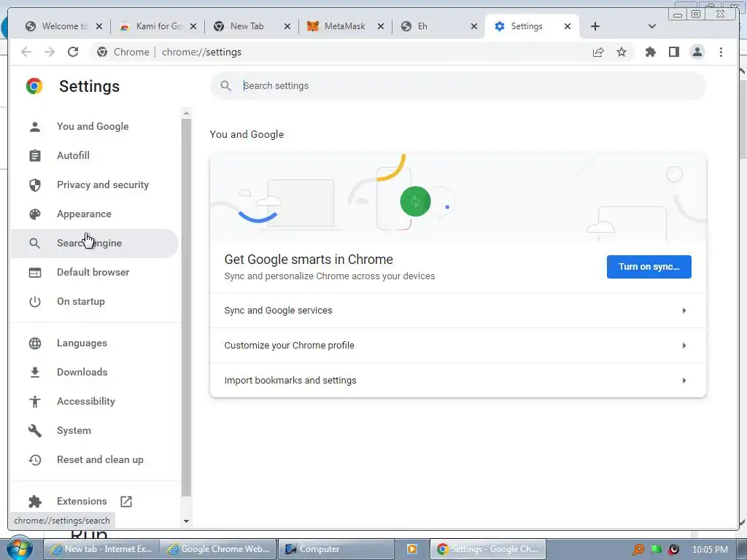Close the MetaMask tab
Viewport: 747px width, 560px height.
coord(381,26)
